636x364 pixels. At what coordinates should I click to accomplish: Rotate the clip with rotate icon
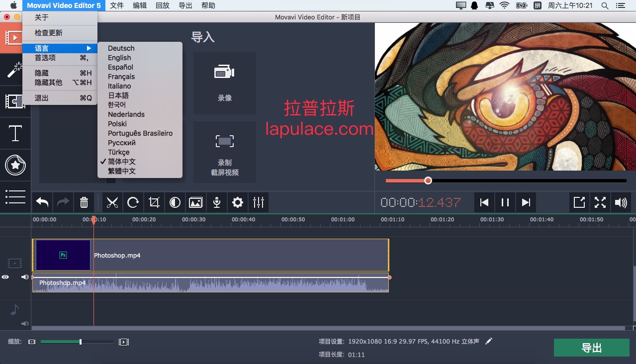coord(133,202)
